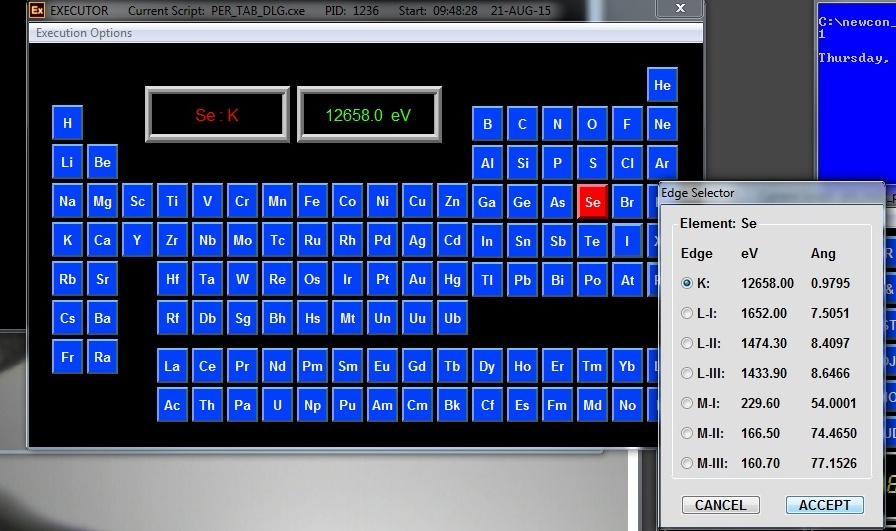Pick the M-II edge radio option
The width and height of the screenshot is (896, 531).
click(686, 433)
